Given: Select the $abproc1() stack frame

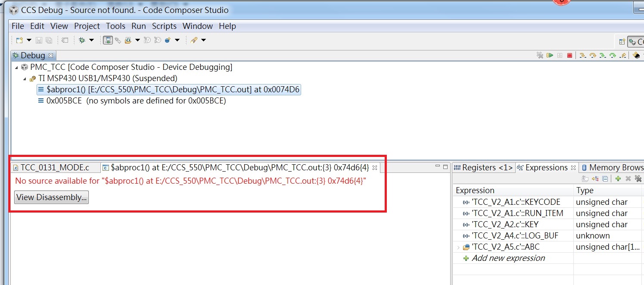Looking at the screenshot, I should point(169,90).
